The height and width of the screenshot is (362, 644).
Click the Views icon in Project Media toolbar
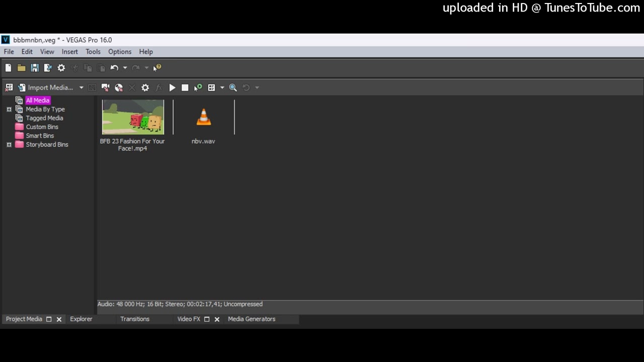(211, 87)
